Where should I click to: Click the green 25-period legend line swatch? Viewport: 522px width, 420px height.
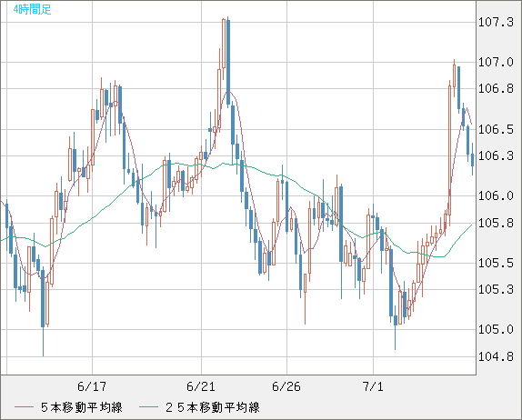pyautogui.click(x=148, y=407)
